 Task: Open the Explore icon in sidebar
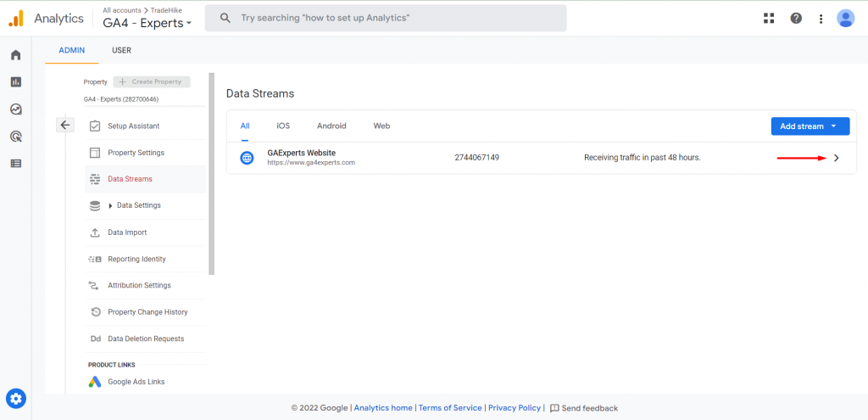click(x=15, y=109)
